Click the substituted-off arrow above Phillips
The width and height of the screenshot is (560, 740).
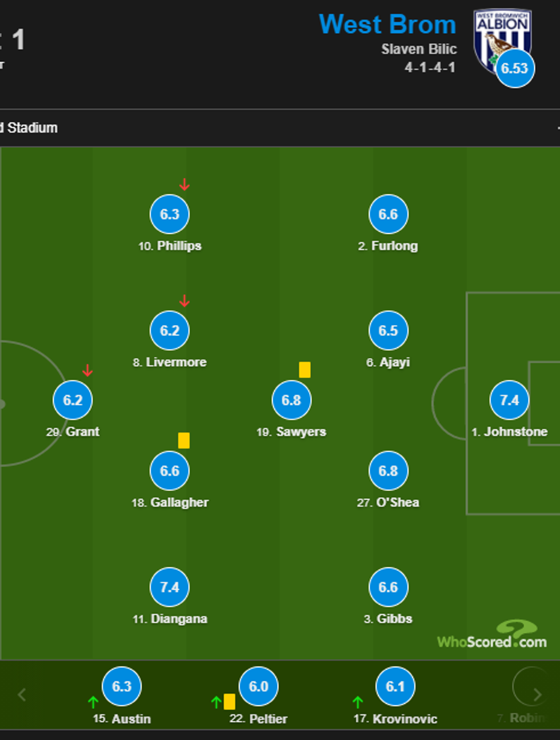tap(184, 185)
